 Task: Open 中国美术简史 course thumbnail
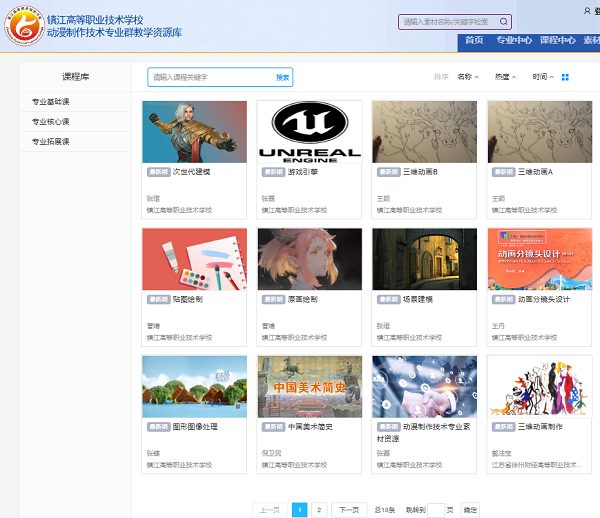point(310,387)
